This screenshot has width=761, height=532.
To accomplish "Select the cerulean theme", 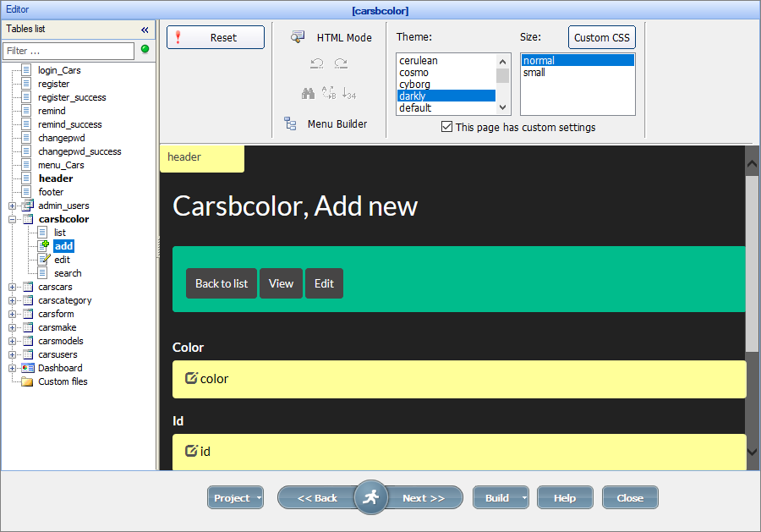I will pos(416,60).
